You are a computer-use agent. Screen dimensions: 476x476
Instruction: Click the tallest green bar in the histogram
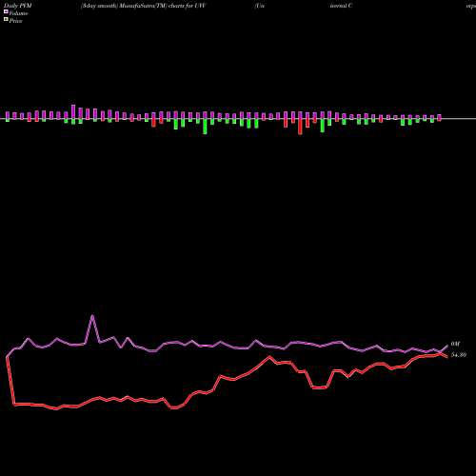(x=205, y=127)
